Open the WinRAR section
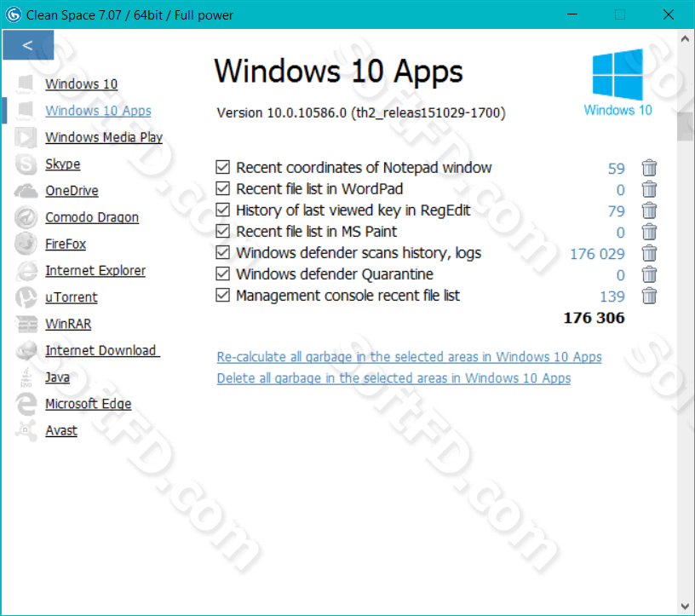The height and width of the screenshot is (616, 695). pyautogui.click(x=68, y=324)
